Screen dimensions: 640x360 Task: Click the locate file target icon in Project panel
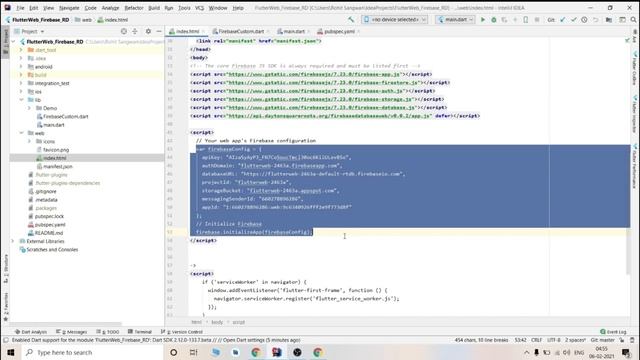(124, 31)
